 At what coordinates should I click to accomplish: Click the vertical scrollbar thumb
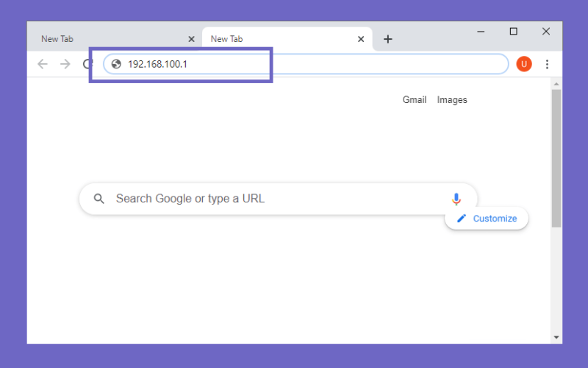coord(556,158)
